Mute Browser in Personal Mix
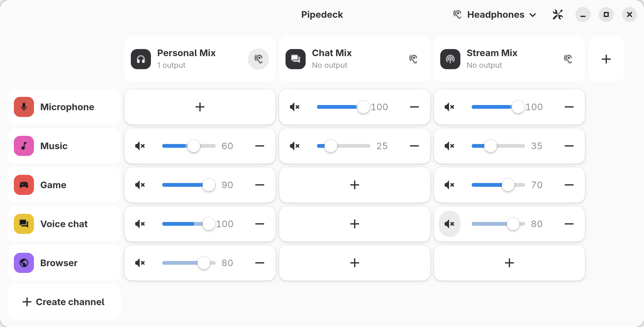Viewport: 644px width, 327px height. (x=140, y=263)
